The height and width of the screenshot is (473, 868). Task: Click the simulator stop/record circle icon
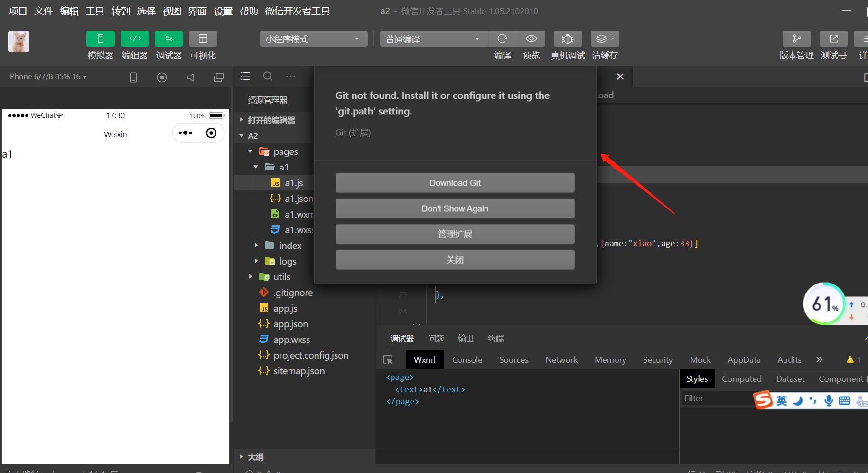click(162, 77)
